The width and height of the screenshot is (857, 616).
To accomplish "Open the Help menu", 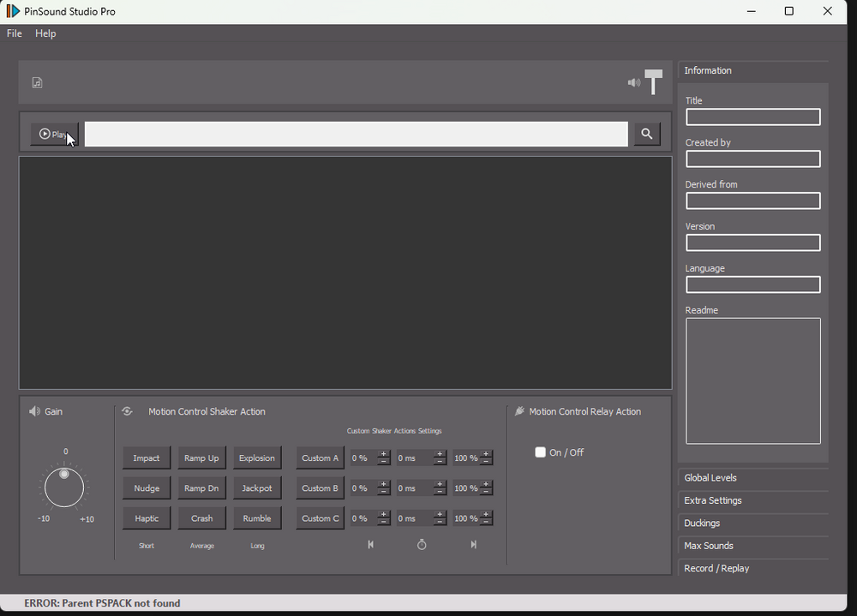I will [45, 33].
